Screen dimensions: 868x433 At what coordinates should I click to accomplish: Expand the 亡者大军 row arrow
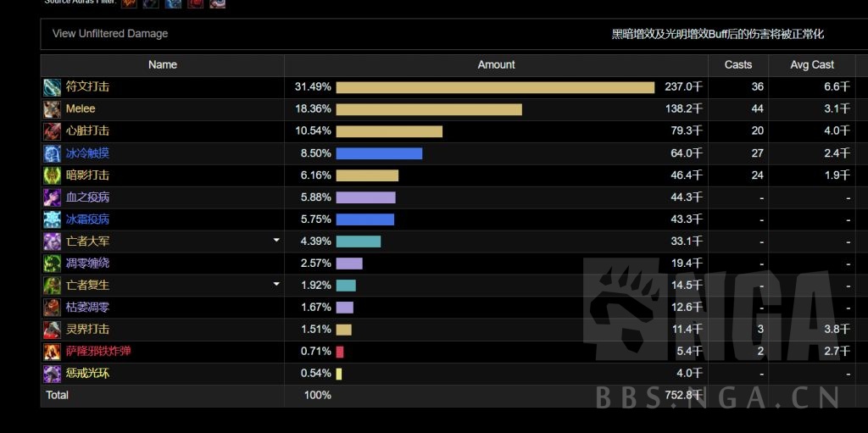tap(275, 241)
